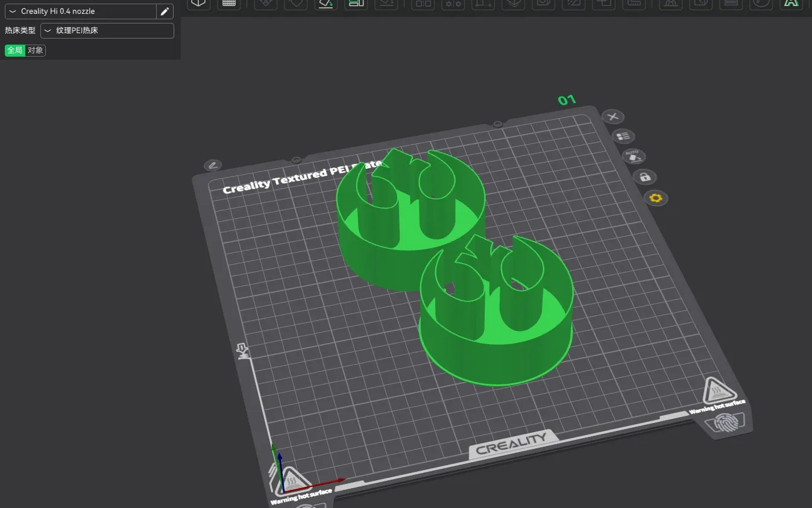
Task: Open the Creality Hi 0.4 nozzle printer dropdown
Action: 80,11
